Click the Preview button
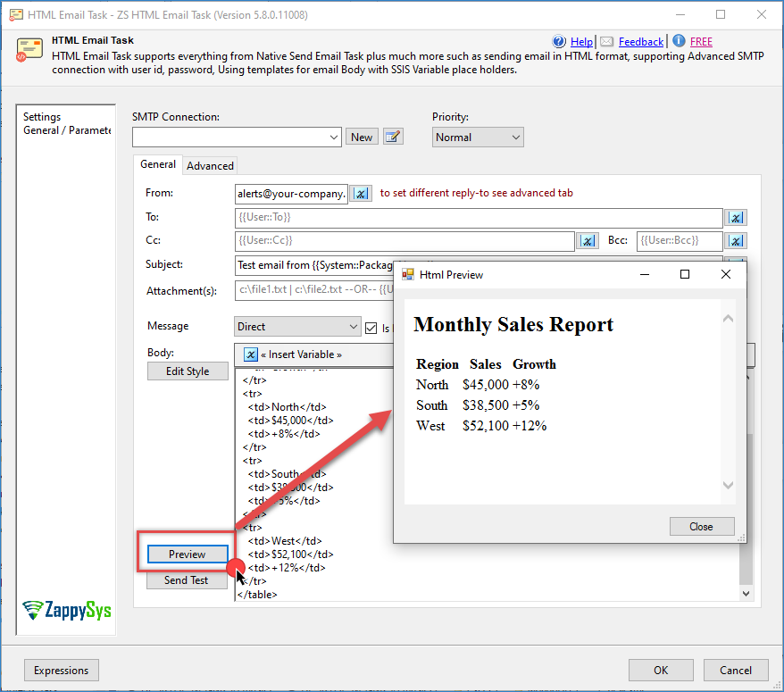The height and width of the screenshot is (692, 784). pyautogui.click(x=186, y=554)
